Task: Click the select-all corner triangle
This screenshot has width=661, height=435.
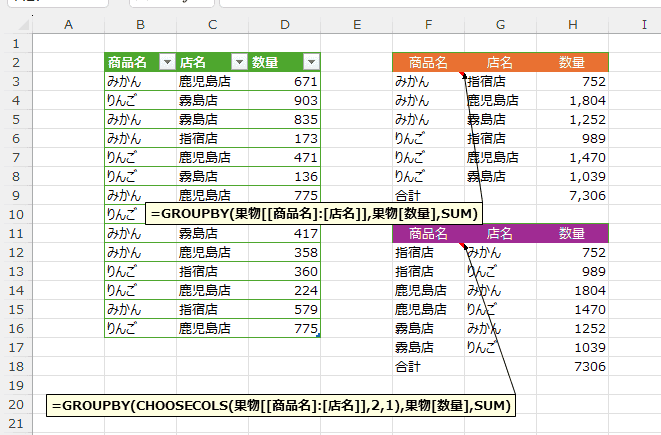Action: [24, 25]
